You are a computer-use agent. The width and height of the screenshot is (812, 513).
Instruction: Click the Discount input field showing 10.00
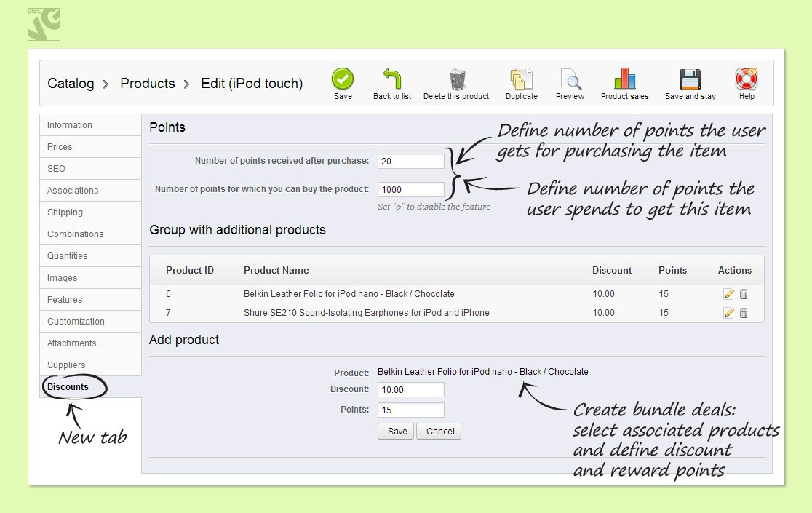pos(411,390)
